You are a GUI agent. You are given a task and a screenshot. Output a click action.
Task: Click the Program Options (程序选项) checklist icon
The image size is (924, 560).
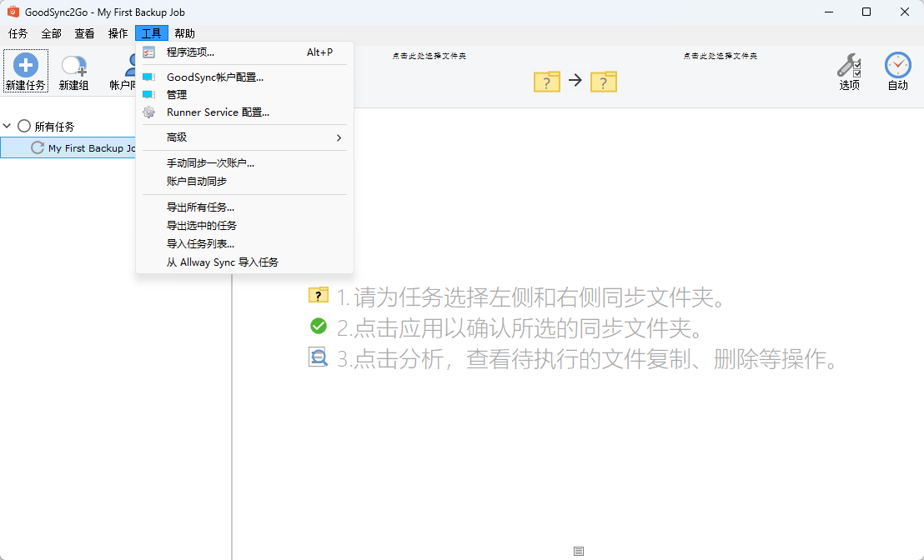149,52
